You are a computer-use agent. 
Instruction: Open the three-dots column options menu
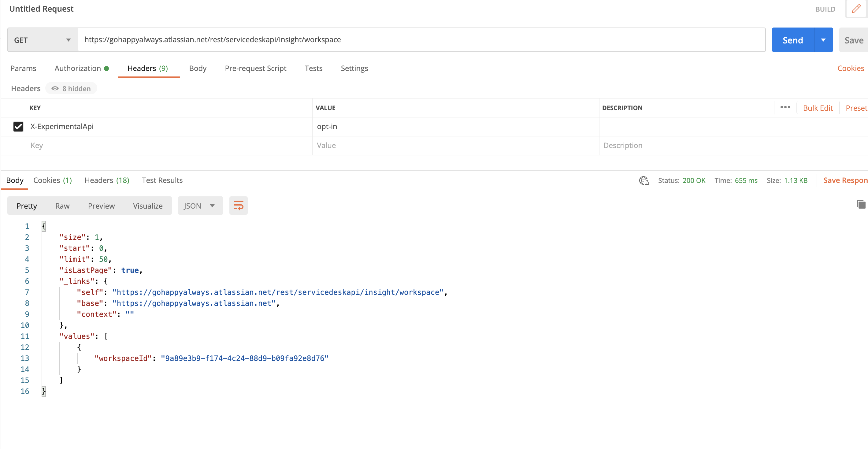tap(785, 108)
